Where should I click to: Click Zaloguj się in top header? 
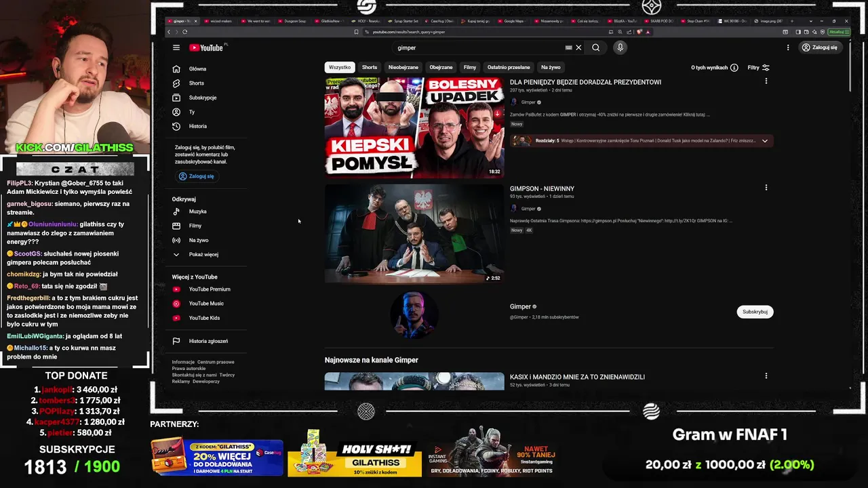point(820,47)
